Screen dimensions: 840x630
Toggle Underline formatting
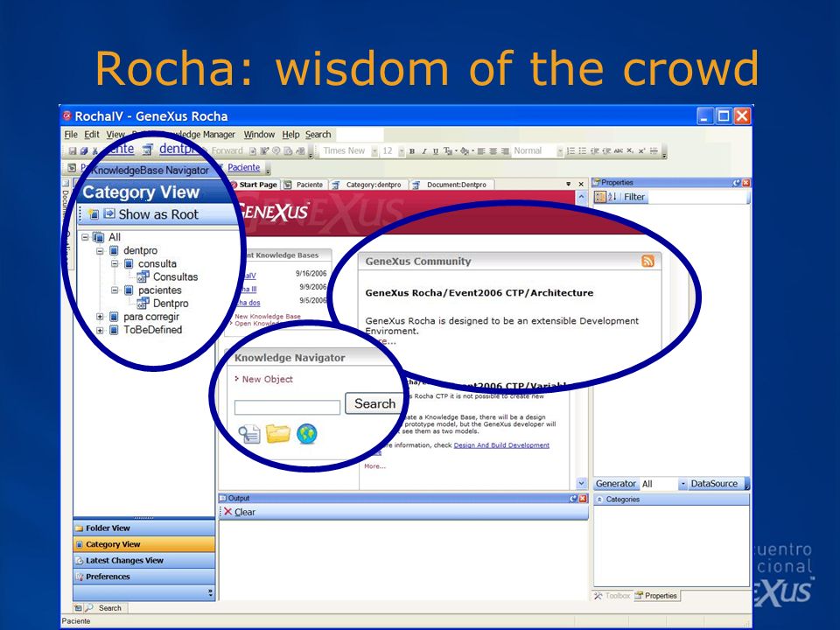[436, 151]
